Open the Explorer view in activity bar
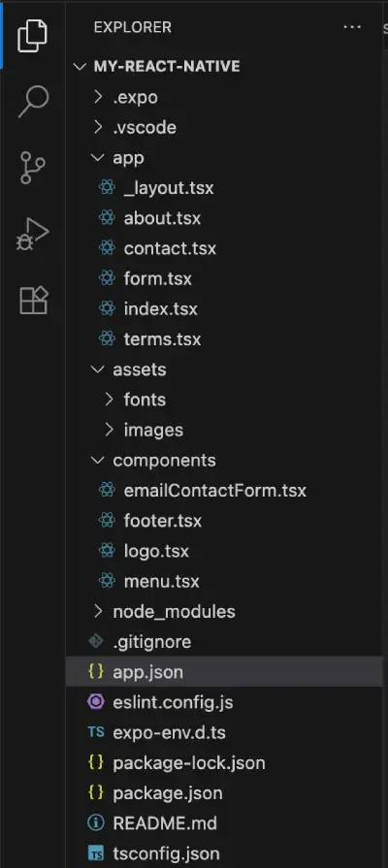This screenshot has height=868, width=388. click(x=33, y=36)
